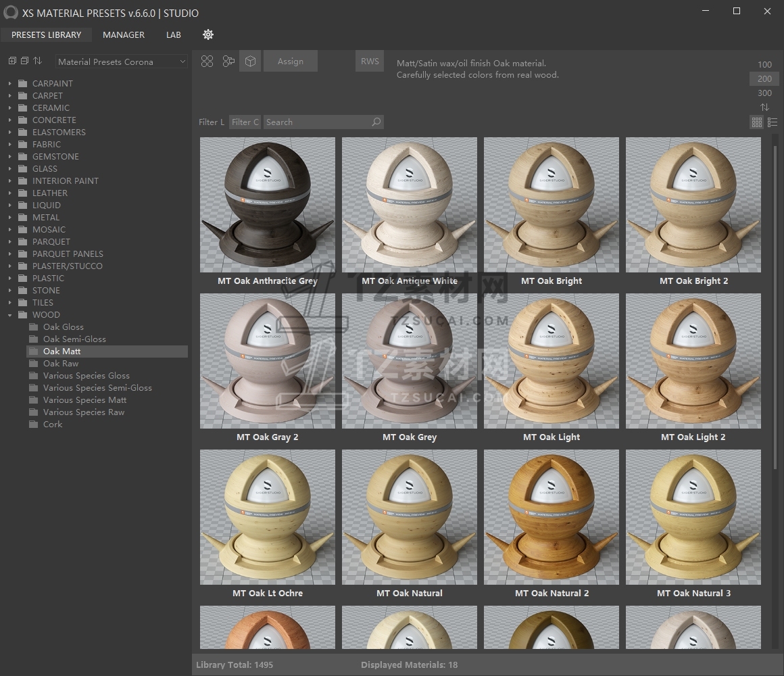Click the PLASTIC folder icon
Image resolution: width=784 pixels, height=676 pixels.
(x=22, y=278)
